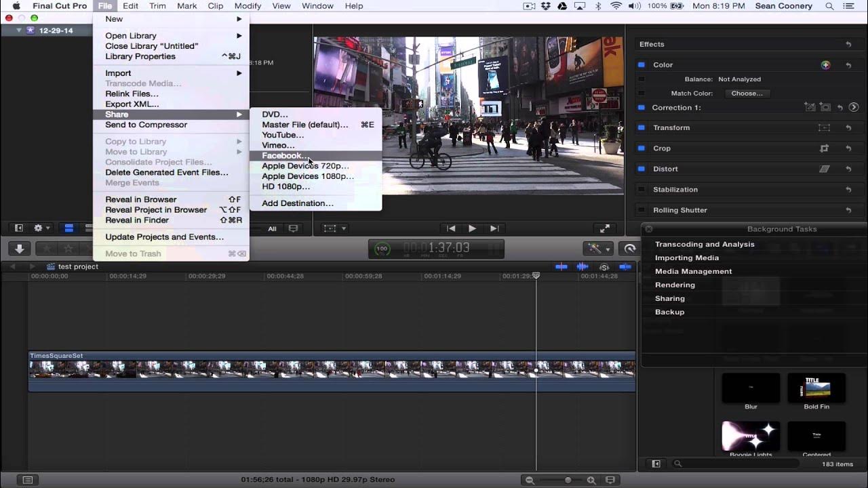868x488 pixels.
Task: Activate the Distort tool icon in the inspector
Action: 824,169
